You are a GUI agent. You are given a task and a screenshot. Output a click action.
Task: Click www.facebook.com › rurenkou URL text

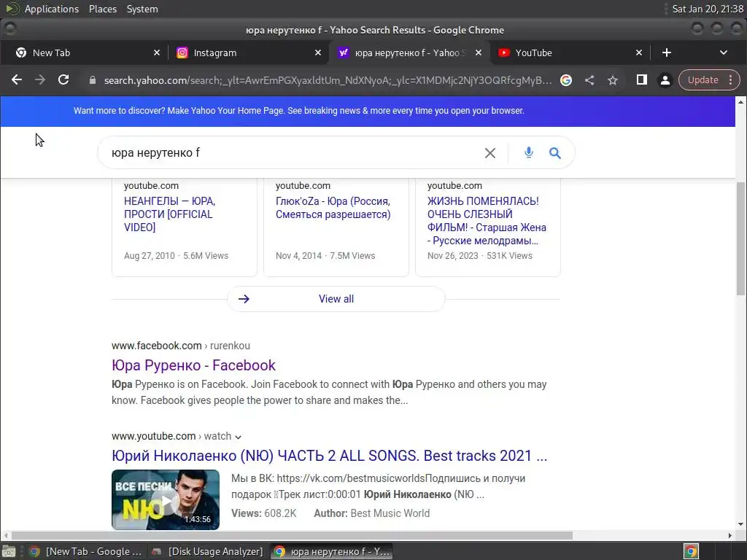[181, 346]
